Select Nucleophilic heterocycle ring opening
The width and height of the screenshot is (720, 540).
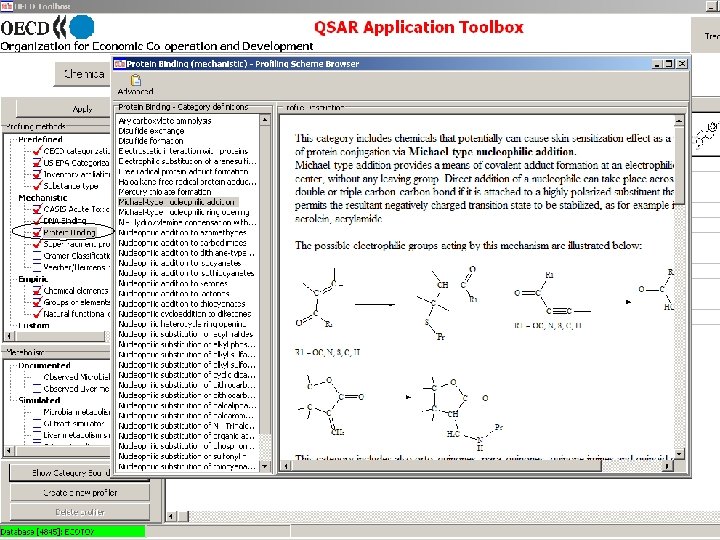pyautogui.click(x=182, y=324)
